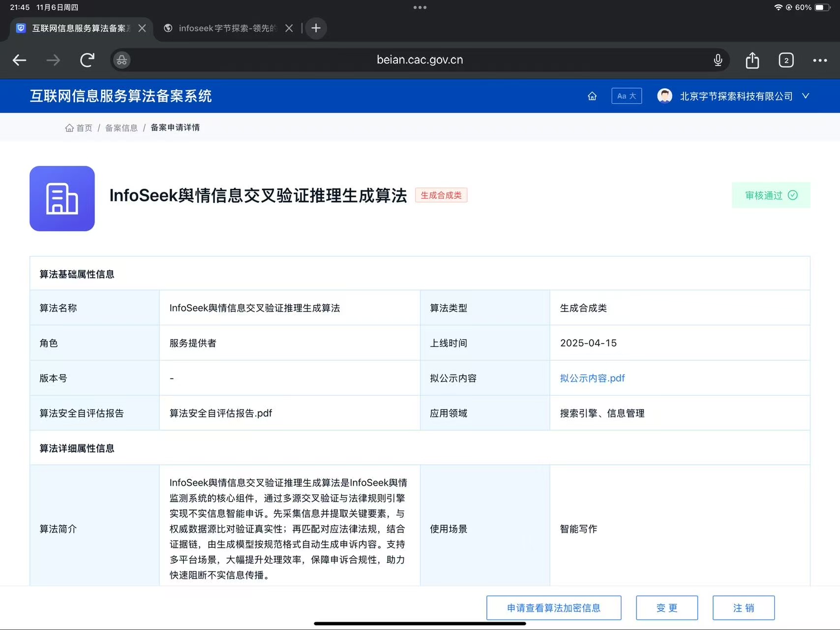
Task: Open the share sheet icon
Action: (752, 60)
